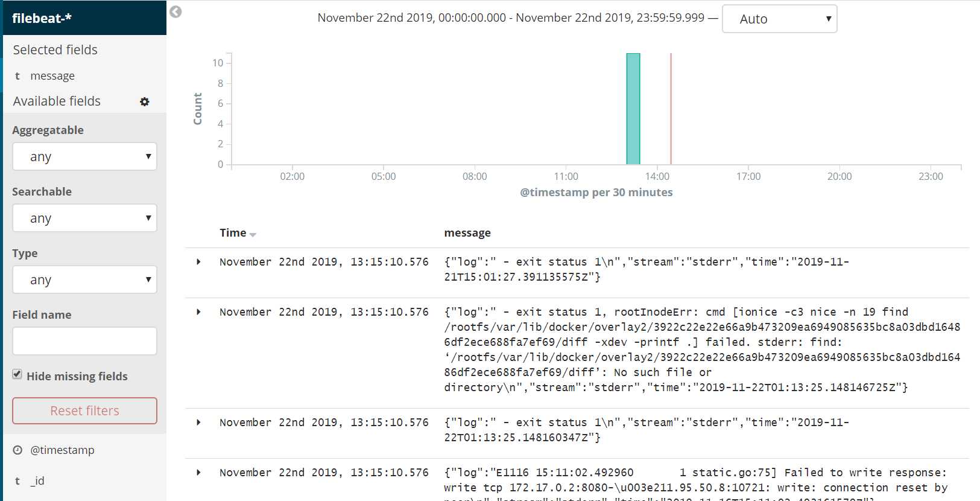Image resolution: width=980 pixels, height=501 pixels.
Task: Expand the rootInodeErr log row details
Action: [x=198, y=312]
